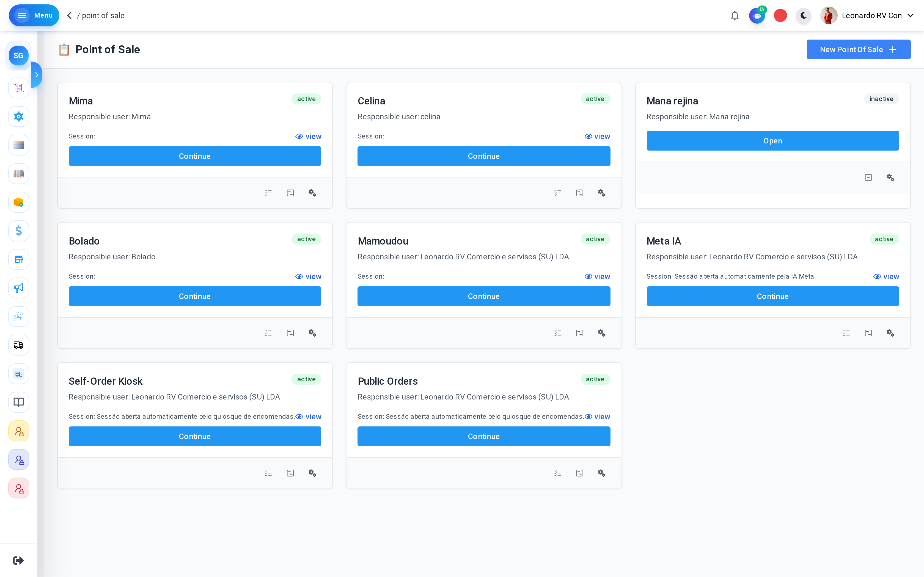The image size is (924, 577).
Task: Click the delivery truck sidebar icon
Action: (19, 345)
